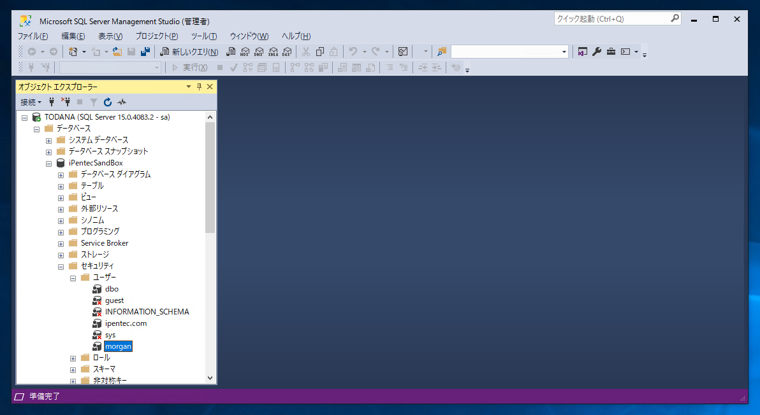The width and height of the screenshot is (760, 415).
Task: Click the MDX query icon
Action: pos(245,51)
